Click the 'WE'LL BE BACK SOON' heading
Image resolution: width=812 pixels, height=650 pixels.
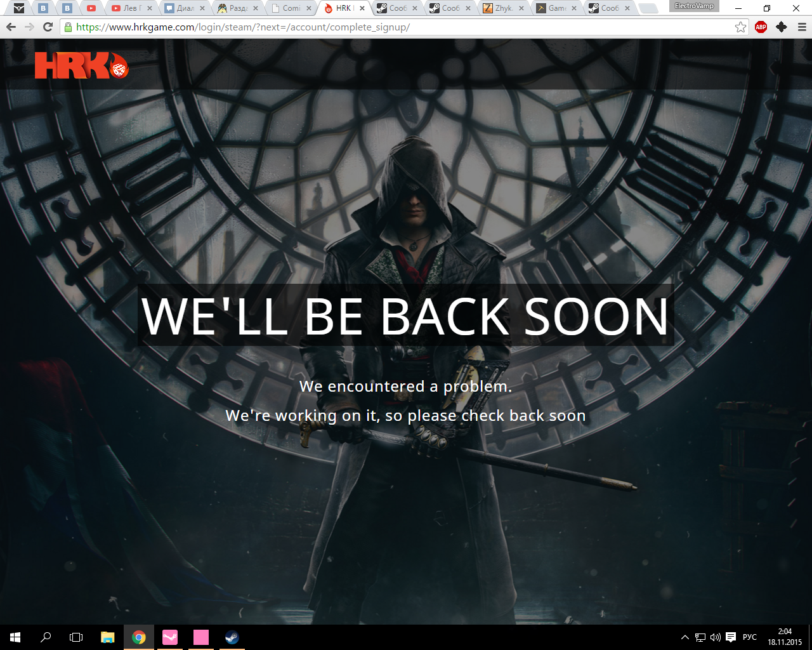406,315
